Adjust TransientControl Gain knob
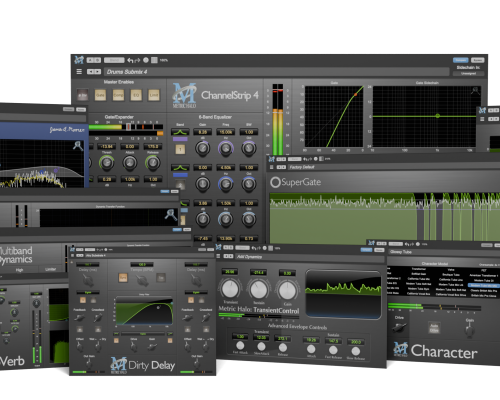The image size is (500, 400). point(287,290)
